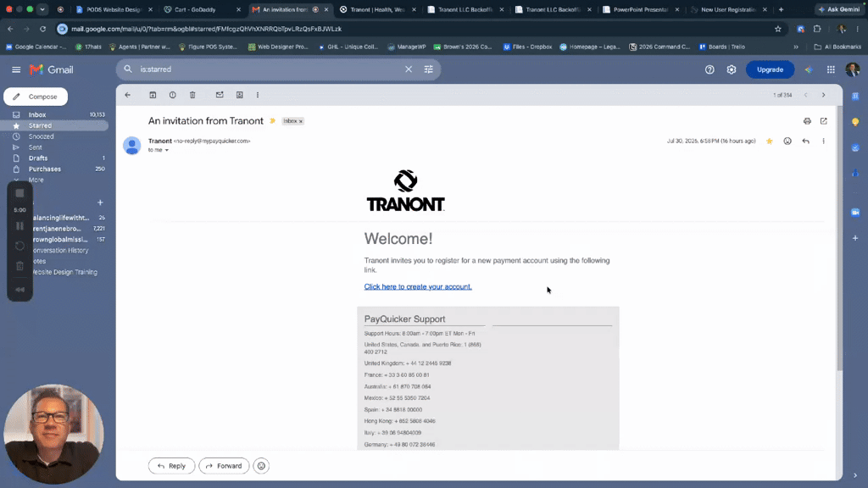Screen dimensions: 868x488
Task: Expand recipient details arrow under sender
Action: 167,150
